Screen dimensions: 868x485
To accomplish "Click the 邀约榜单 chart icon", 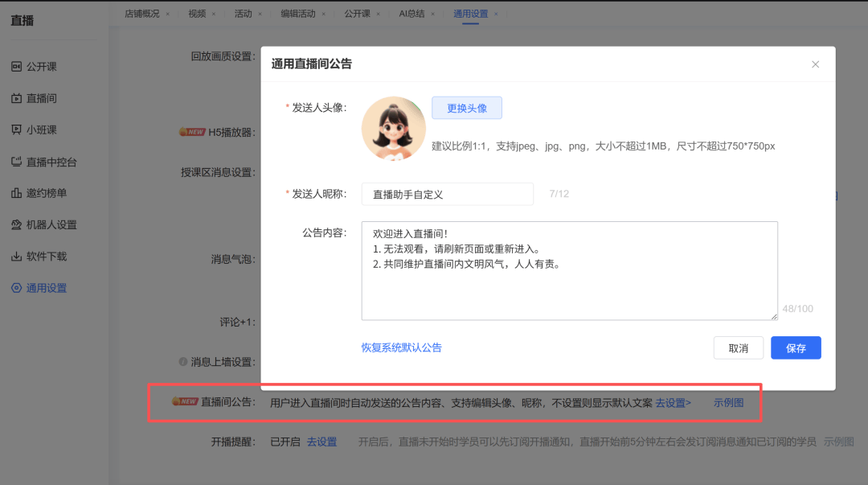I will coord(16,193).
